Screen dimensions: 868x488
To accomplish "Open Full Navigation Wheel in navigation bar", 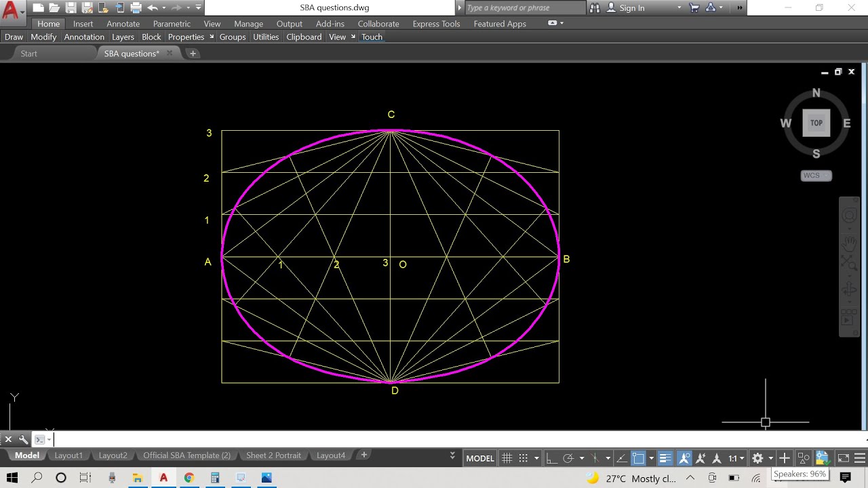I will (849, 216).
